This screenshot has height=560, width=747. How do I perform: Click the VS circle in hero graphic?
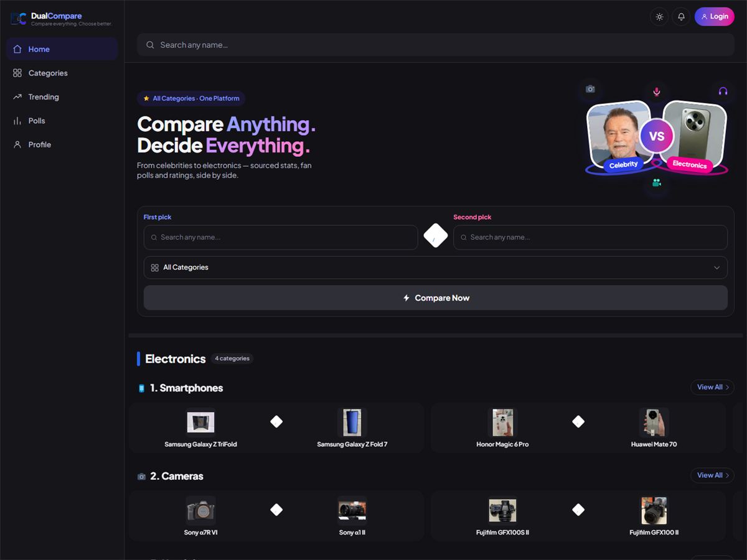click(x=657, y=136)
